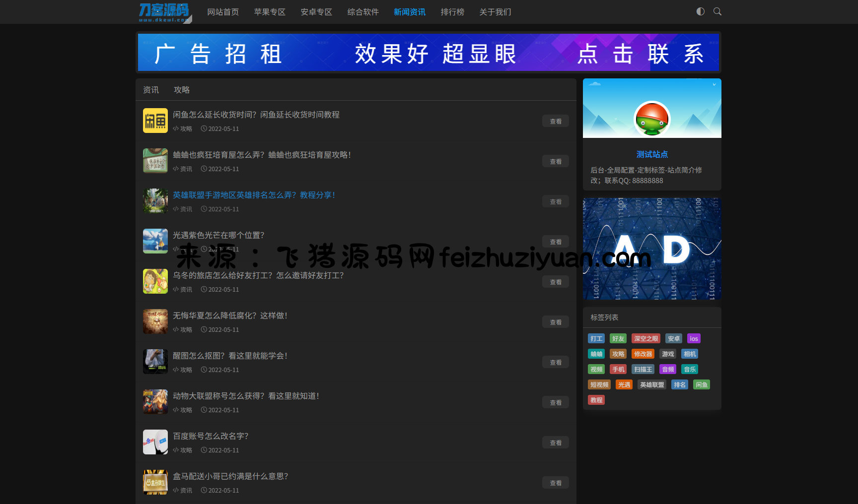The width and height of the screenshot is (858, 504).
Task: Click the 百度账号 article thumbnail
Action: [155, 442]
